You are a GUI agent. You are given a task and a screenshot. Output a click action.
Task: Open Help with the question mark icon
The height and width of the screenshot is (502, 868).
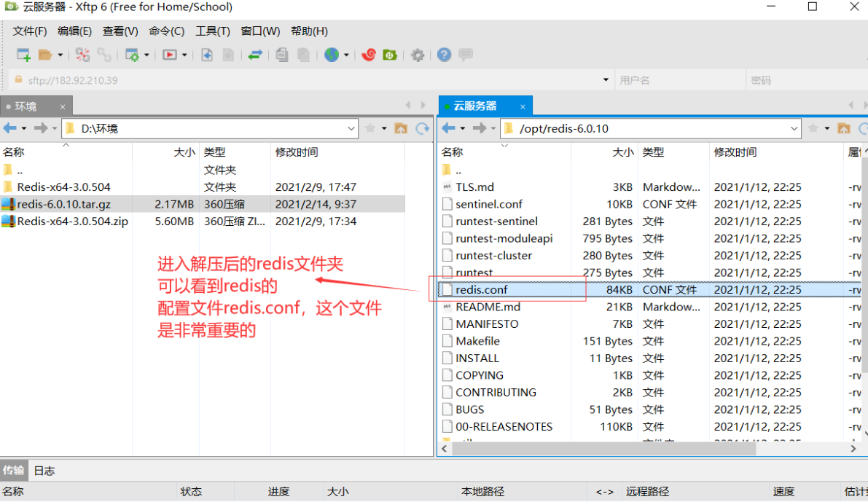click(x=444, y=55)
